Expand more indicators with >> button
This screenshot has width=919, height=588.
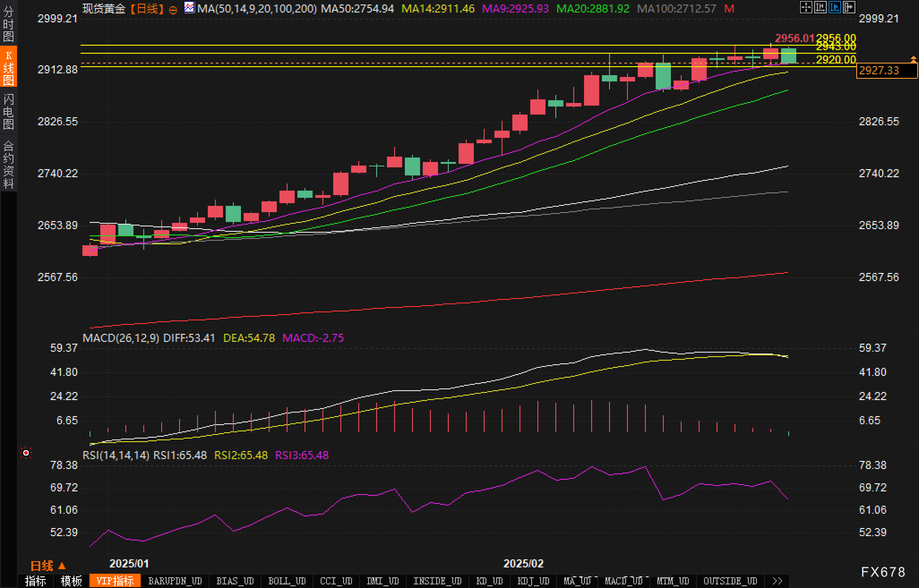[777, 581]
